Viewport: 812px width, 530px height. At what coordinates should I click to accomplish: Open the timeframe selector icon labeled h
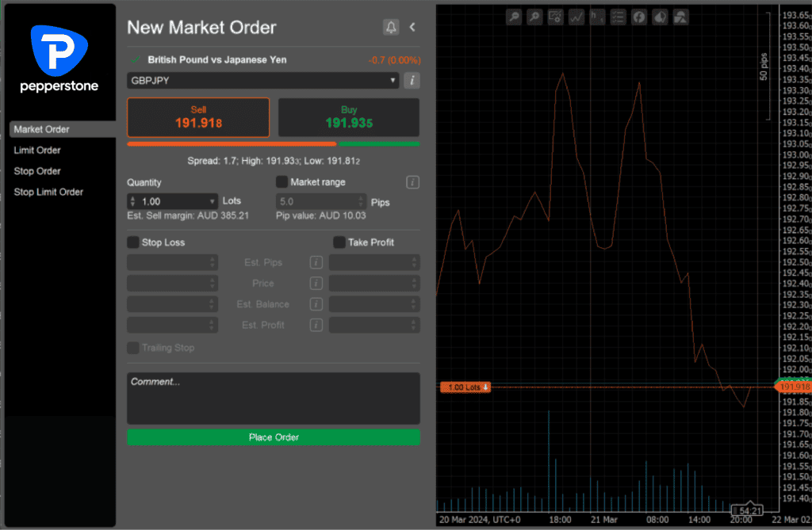click(x=597, y=16)
